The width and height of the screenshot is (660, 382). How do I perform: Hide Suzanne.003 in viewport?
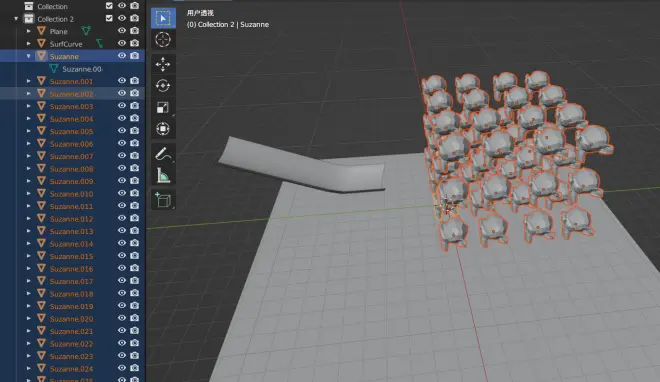[x=122, y=106]
